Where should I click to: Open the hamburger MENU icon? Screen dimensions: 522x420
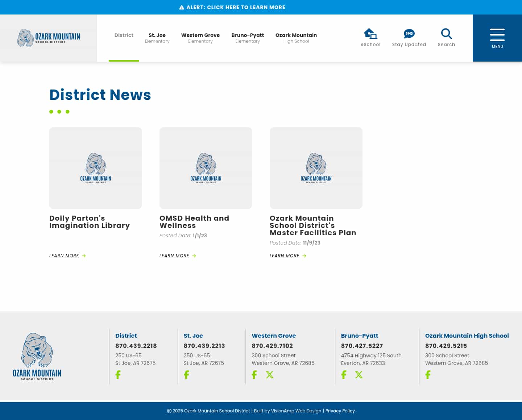tap(497, 35)
